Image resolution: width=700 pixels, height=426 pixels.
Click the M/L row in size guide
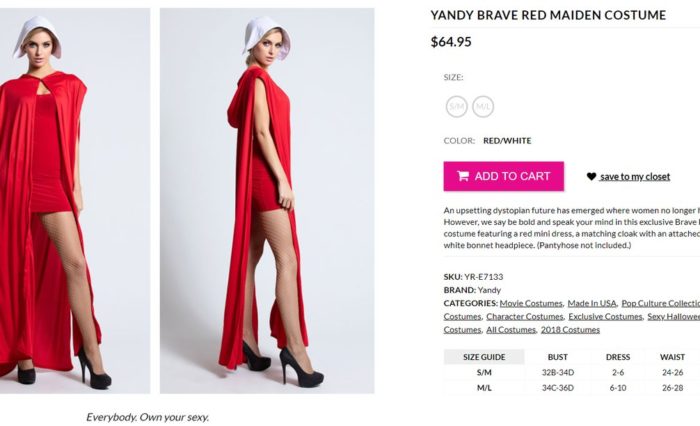(x=572, y=388)
